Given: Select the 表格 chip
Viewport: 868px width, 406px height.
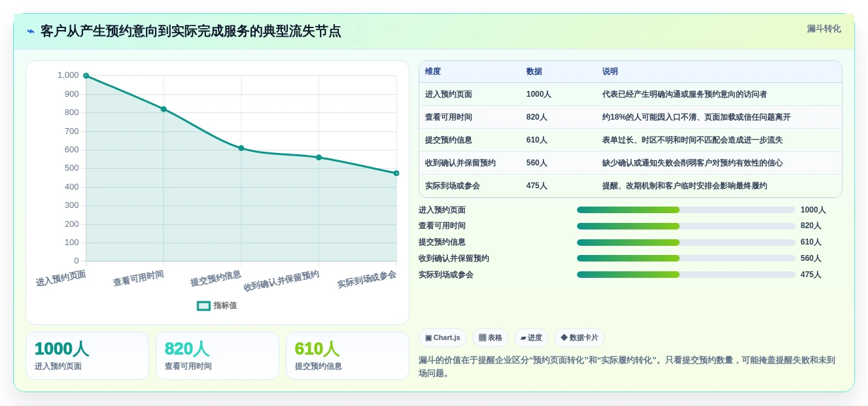Looking at the screenshot, I should click(491, 338).
